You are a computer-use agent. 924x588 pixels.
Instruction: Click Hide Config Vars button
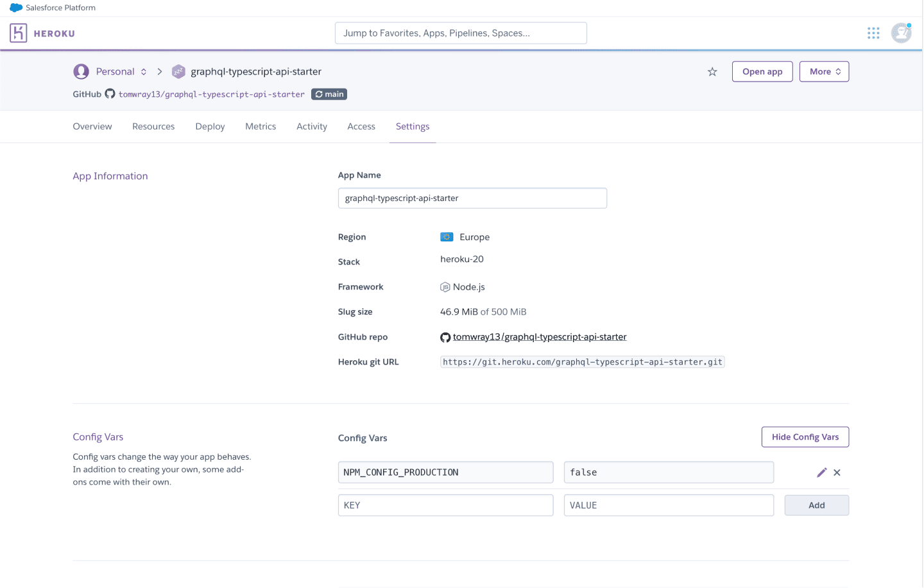pos(805,437)
